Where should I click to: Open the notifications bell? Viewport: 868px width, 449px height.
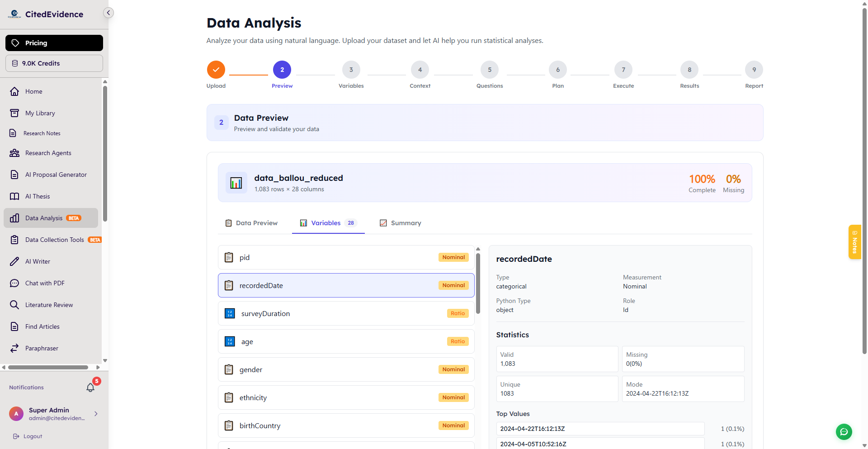90,388
